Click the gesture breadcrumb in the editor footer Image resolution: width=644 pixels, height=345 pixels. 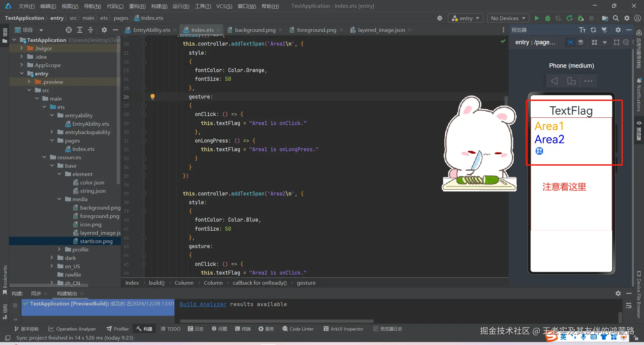point(306,283)
